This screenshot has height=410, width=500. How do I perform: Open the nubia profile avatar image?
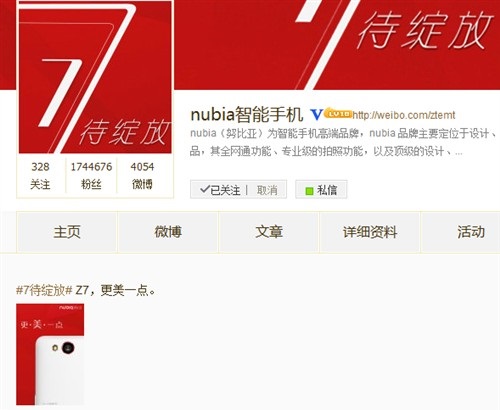(x=95, y=77)
